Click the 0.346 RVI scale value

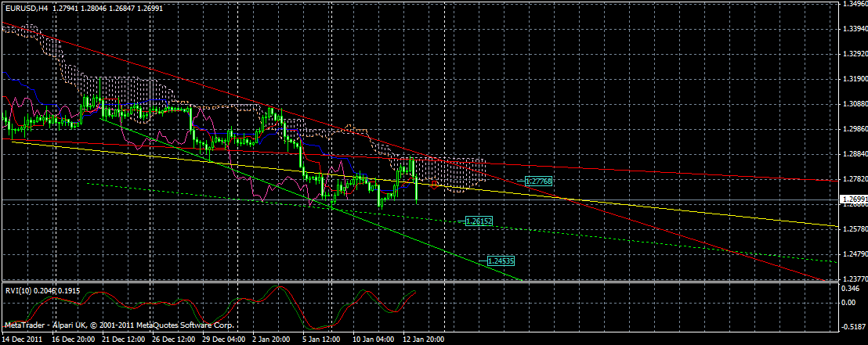850,289
